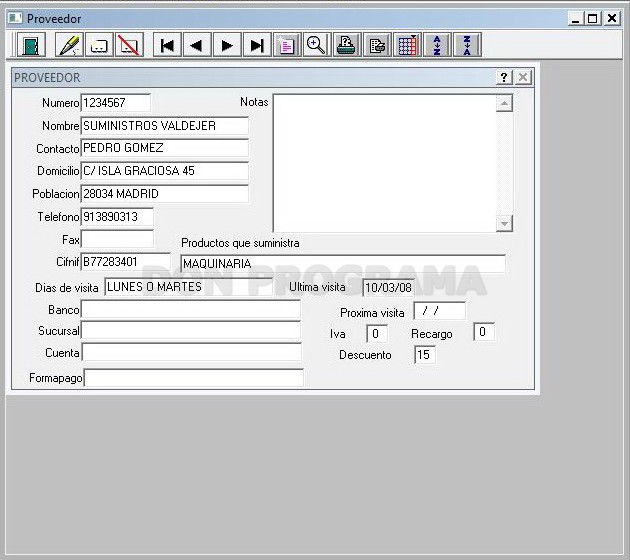Click the exit door icon in toolbar
Viewport: 630px width, 560px height.
pyautogui.click(x=31, y=45)
